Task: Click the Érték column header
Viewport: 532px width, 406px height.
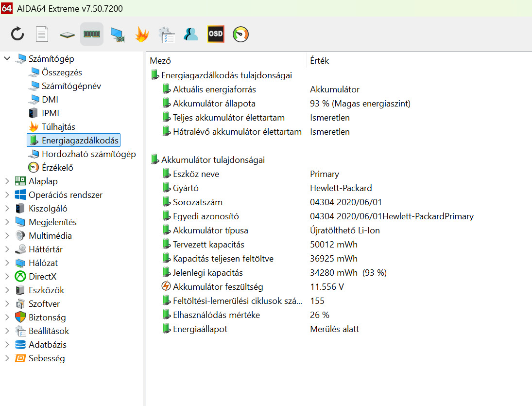Action: 319,61
